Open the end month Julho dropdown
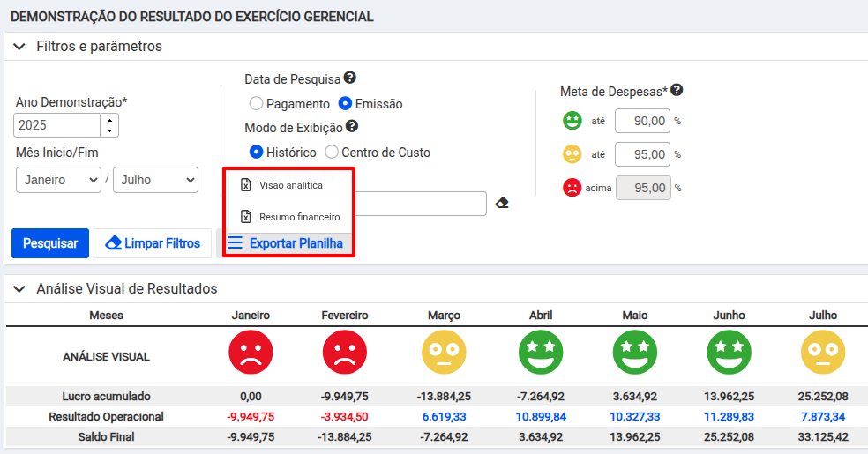868x454 pixels. point(155,180)
